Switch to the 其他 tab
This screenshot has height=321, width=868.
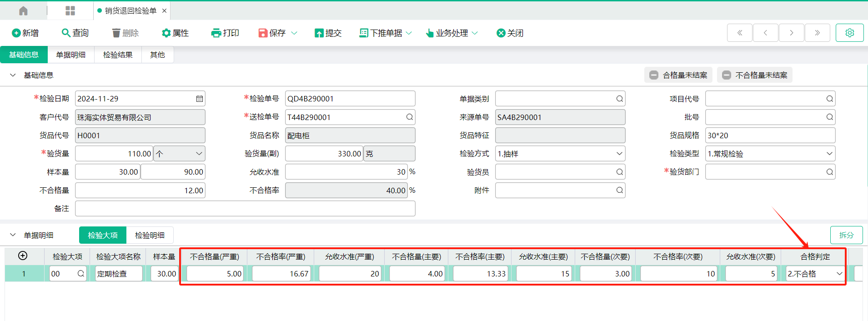(157, 55)
